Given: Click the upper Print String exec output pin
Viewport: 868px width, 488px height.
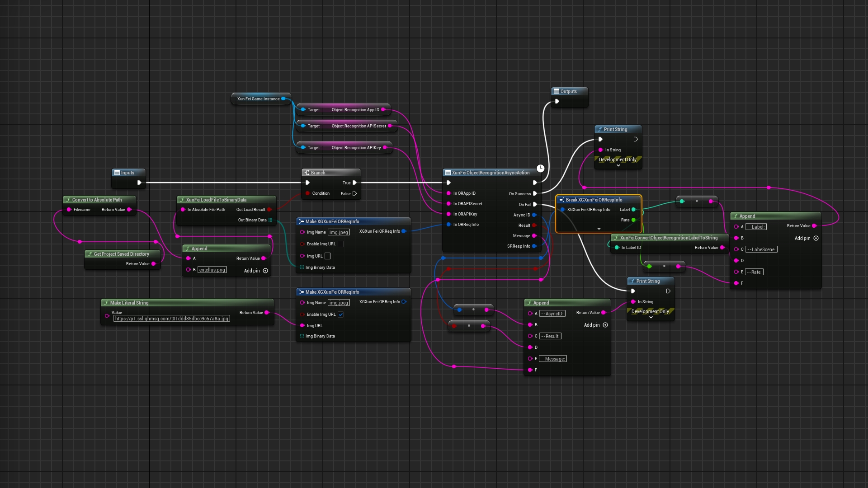Looking at the screenshot, I should point(636,139).
